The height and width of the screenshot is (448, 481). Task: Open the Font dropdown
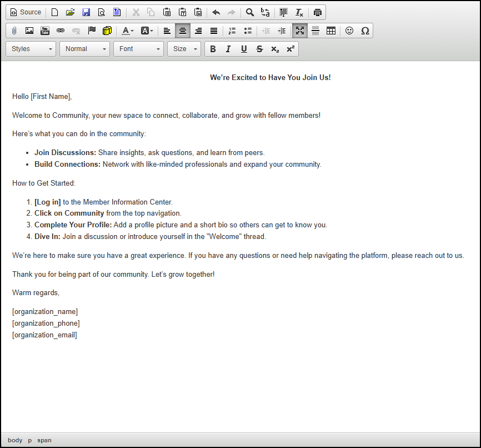[x=139, y=49]
